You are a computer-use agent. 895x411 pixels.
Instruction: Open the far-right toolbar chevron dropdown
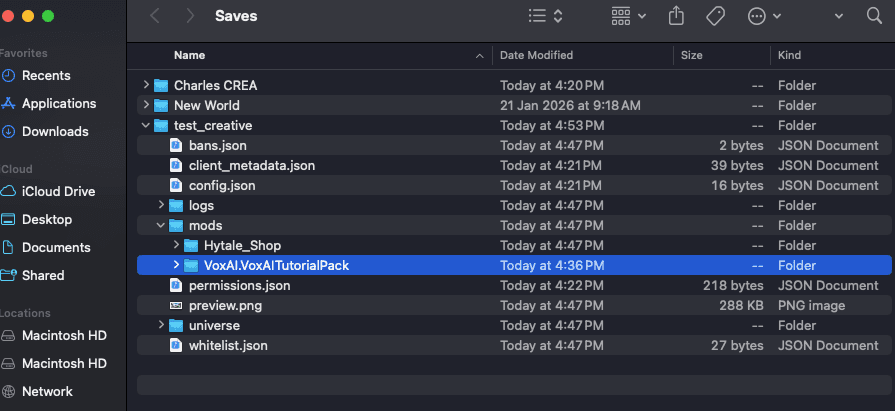[838, 16]
